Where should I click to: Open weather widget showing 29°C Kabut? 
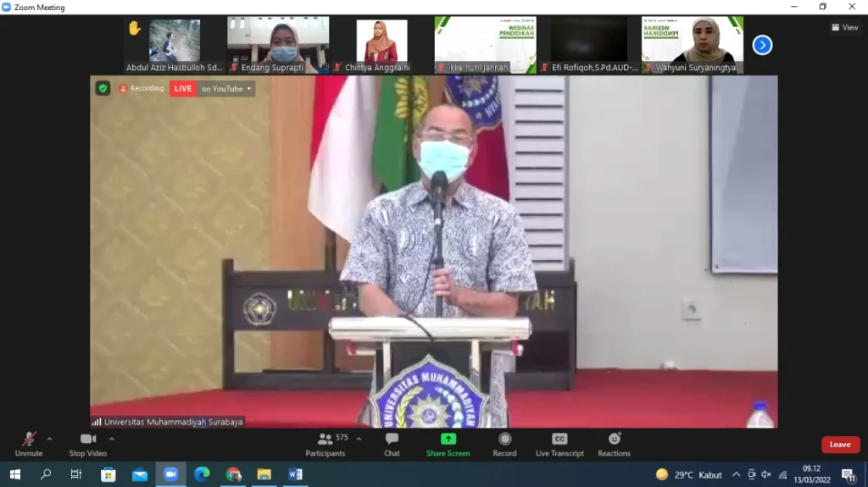(688, 475)
